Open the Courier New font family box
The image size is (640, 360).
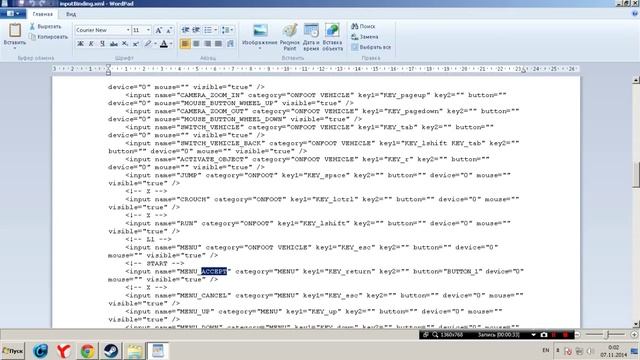point(102,30)
